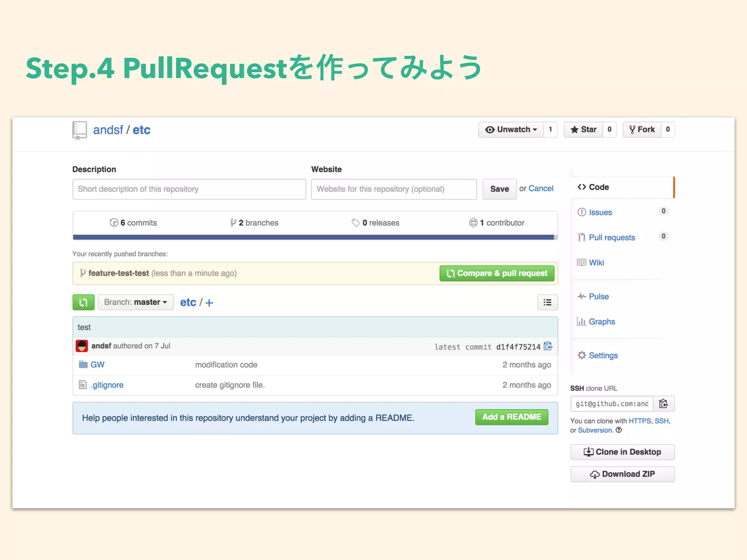Viewport: 747px width, 560px height.
Task: Focus the Website input field
Action: point(394,189)
